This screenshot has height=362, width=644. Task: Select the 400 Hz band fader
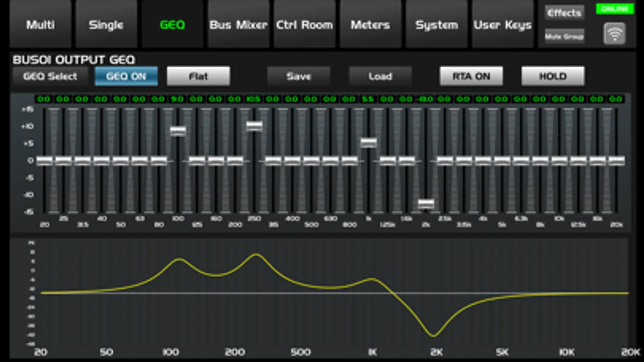pyautogui.click(x=292, y=160)
